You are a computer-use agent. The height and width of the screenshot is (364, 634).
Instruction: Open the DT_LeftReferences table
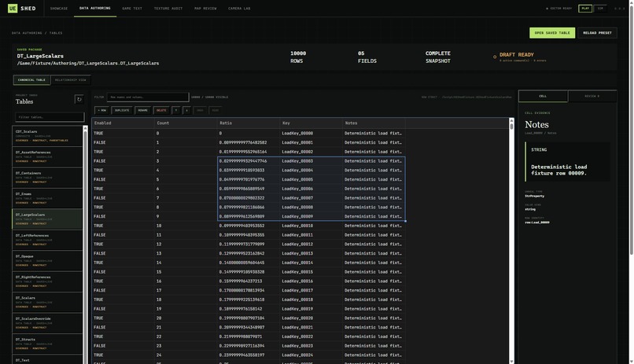point(47,240)
